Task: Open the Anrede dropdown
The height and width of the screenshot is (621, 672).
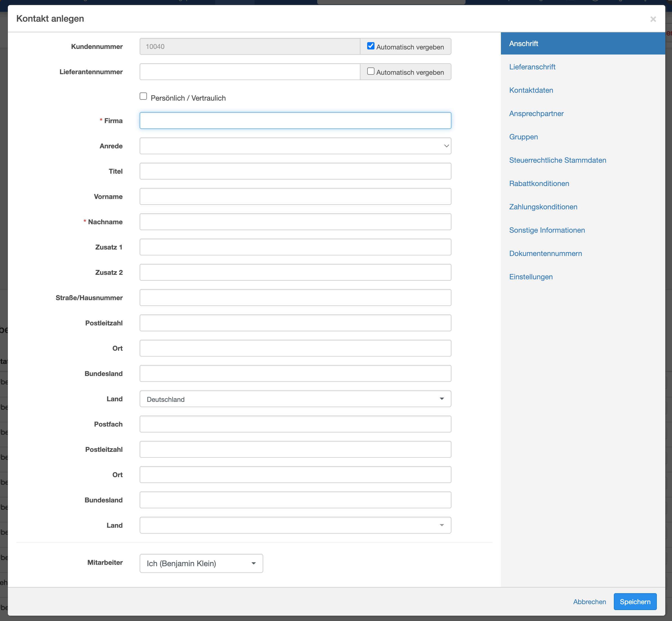Action: 295,146
